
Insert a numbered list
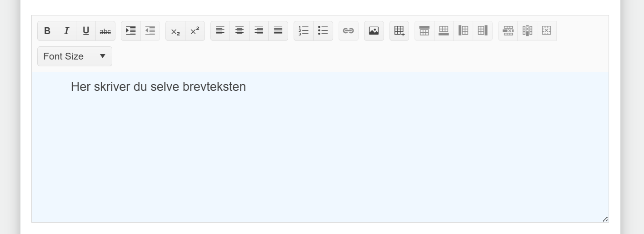[304, 31]
